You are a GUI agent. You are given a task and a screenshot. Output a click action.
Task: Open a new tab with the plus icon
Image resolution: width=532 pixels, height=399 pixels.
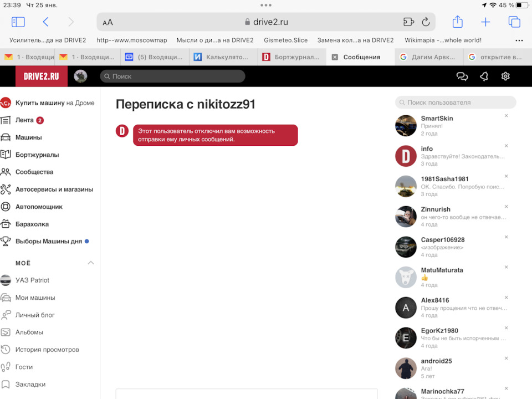[x=485, y=22]
